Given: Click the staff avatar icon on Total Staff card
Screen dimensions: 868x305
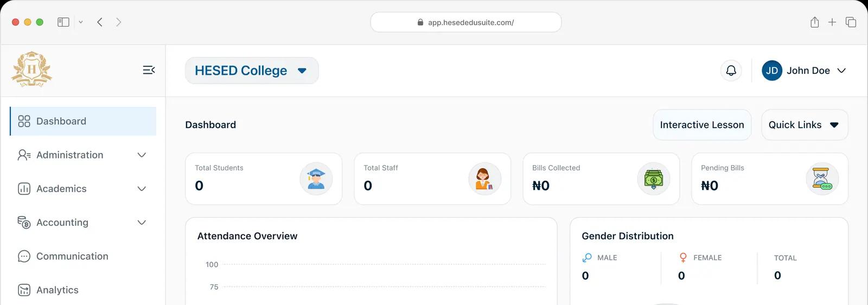Looking at the screenshot, I should tap(485, 179).
